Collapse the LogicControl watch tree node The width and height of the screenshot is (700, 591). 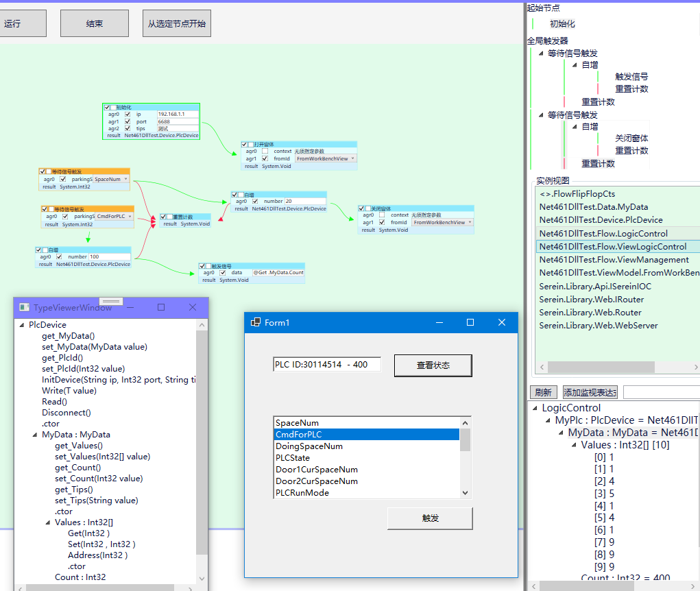[x=535, y=407]
